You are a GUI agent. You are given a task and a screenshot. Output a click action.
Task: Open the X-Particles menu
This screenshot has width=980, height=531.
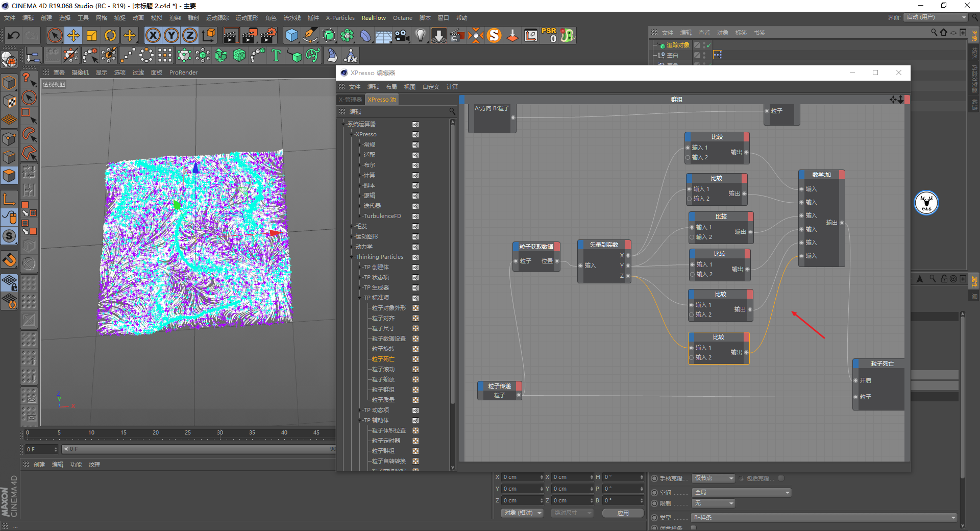coord(340,18)
